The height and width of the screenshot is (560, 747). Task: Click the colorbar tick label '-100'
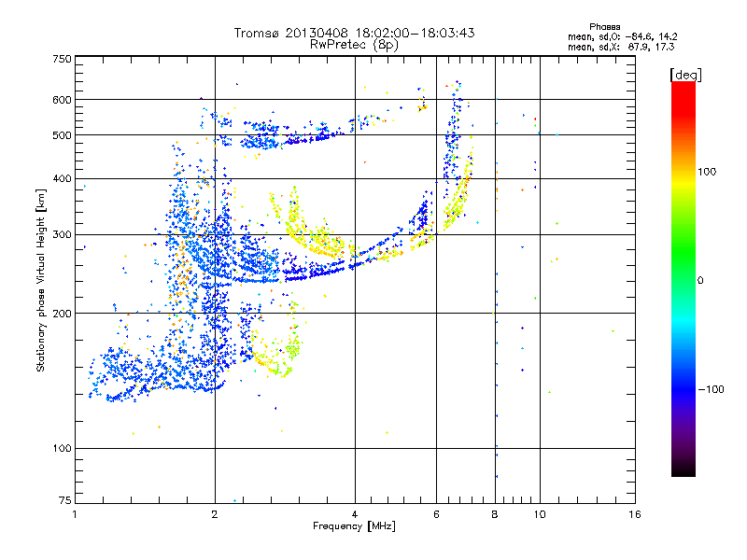point(711,389)
